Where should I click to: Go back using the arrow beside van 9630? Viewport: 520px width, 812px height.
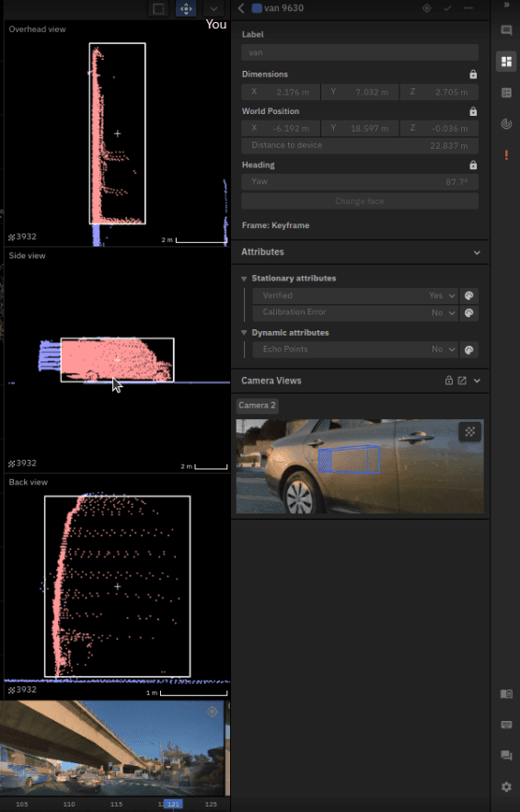coord(241,8)
